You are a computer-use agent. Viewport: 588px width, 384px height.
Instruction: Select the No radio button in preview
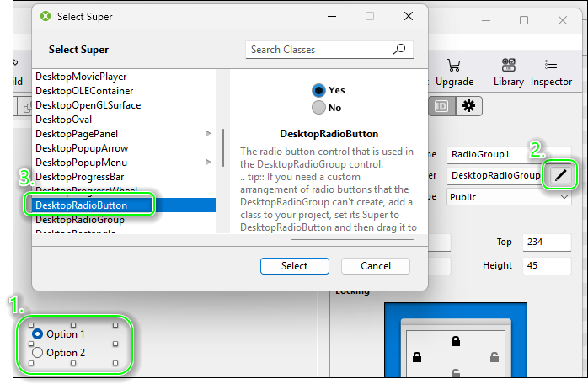(x=318, y=108)
